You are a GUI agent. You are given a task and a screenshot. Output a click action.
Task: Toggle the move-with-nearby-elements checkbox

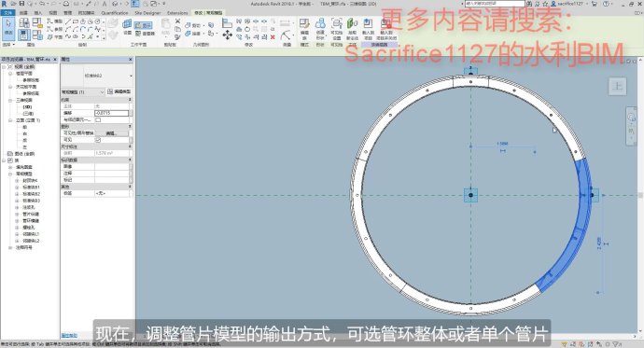tap(98, 119)
